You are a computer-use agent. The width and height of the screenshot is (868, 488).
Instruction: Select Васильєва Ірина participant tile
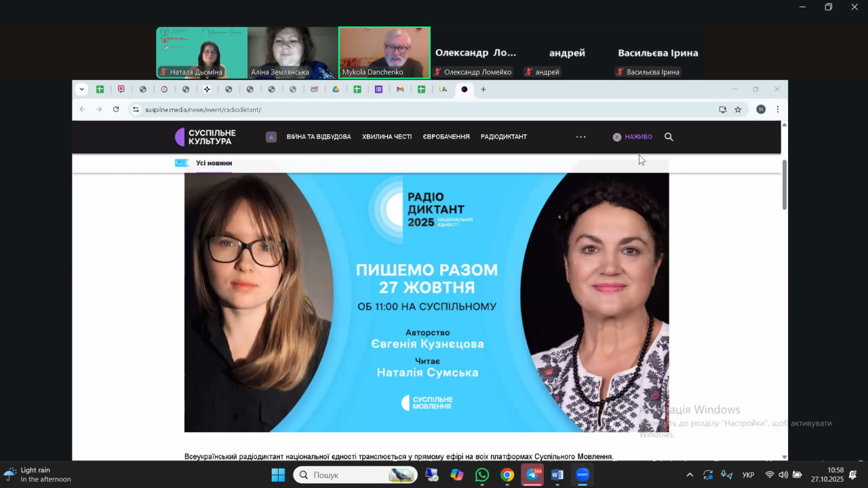pyautogui.click(x=658, y=53)
